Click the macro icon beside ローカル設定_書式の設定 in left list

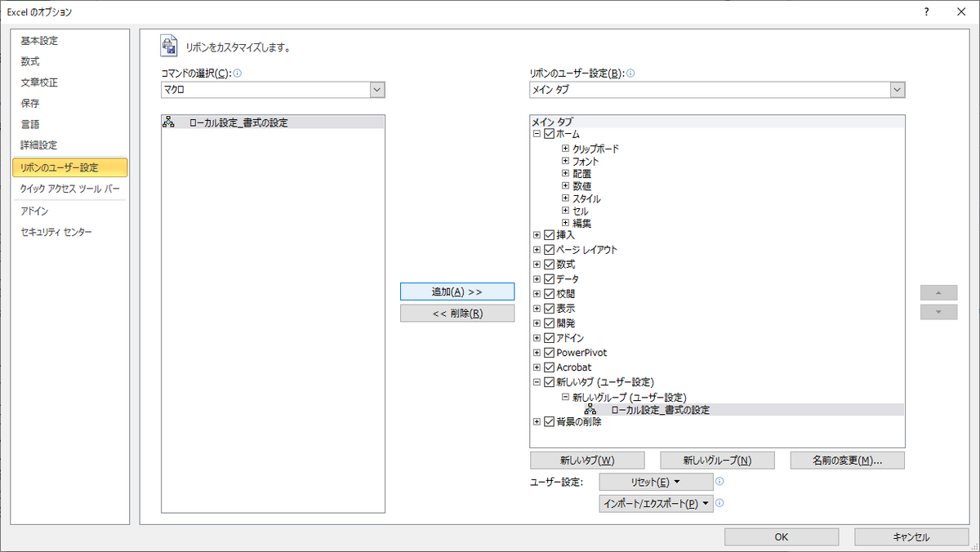point(169,123)
